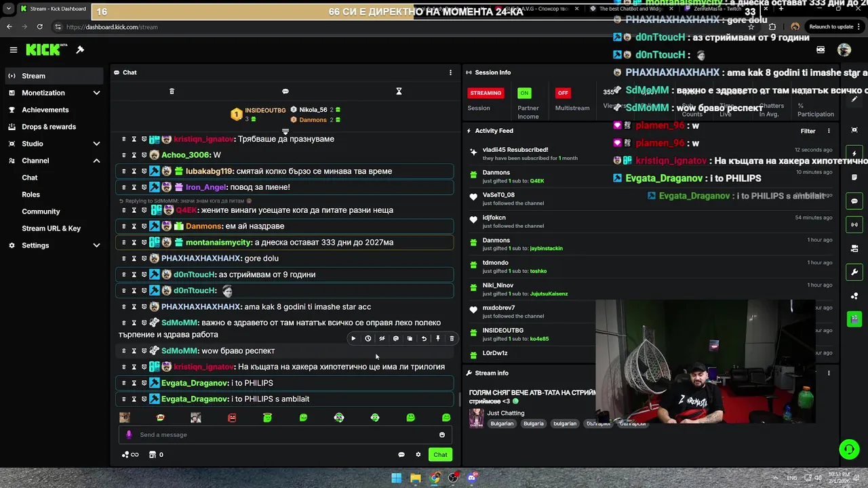Click the green Chat send button

click(440, 455)
